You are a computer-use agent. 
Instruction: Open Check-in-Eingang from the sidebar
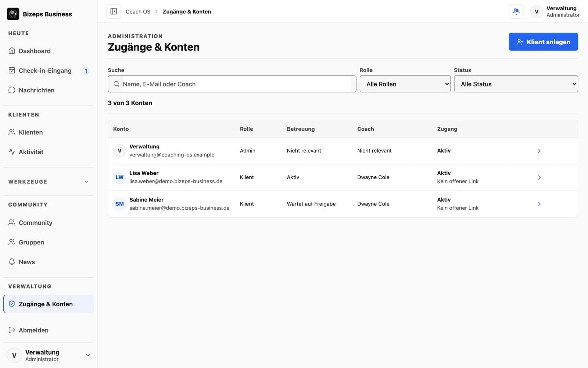tap(49, 70)
